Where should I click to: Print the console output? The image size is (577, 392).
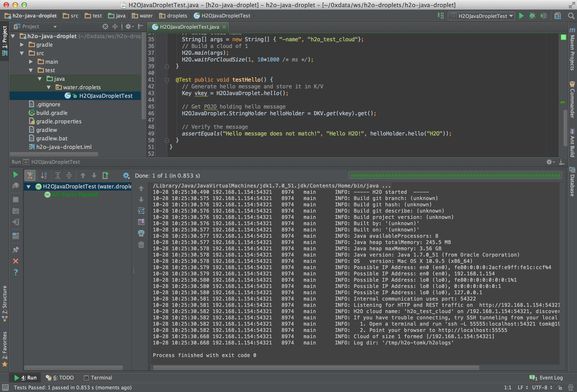coord(141,233)
